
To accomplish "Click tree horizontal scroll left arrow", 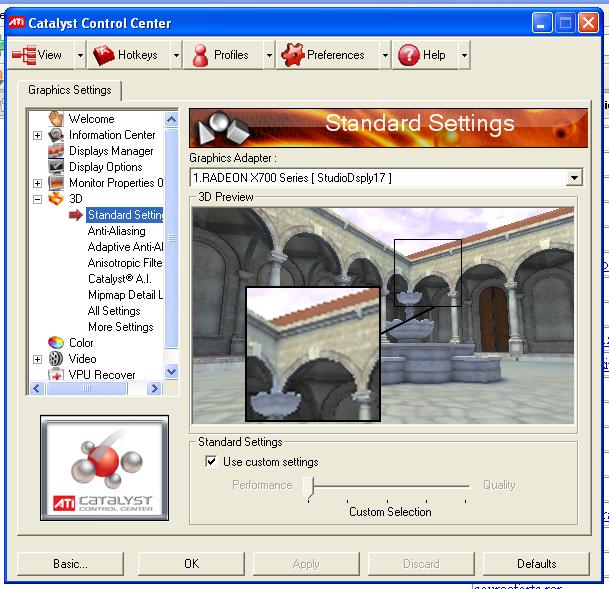I will (x=37, y=388).
